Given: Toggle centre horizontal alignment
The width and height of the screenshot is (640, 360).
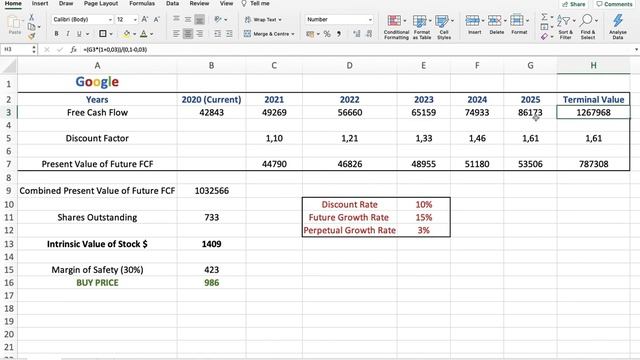Looking at the screenshot, I should pyautogui.click(x=188, y=34).
